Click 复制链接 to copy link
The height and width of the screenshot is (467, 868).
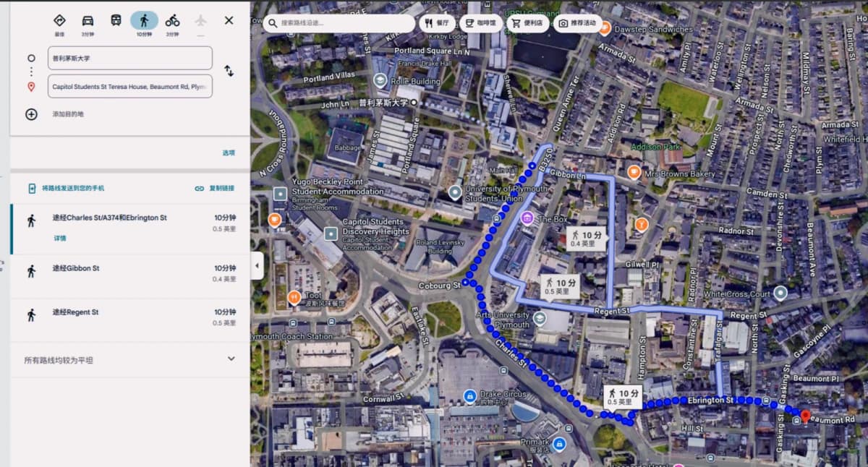pos(215,188)
